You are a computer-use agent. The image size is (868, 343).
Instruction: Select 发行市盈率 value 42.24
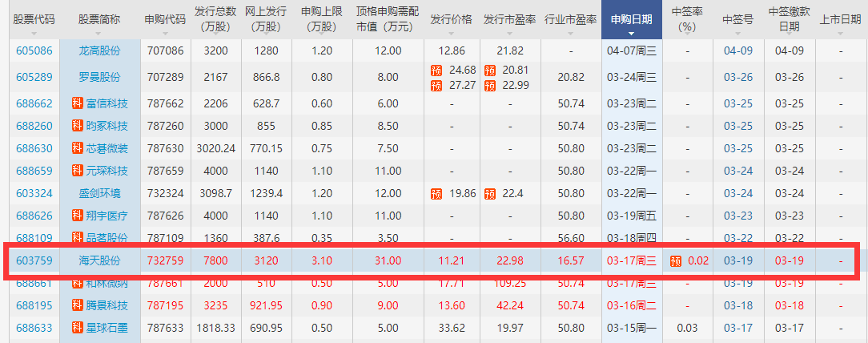510,305
